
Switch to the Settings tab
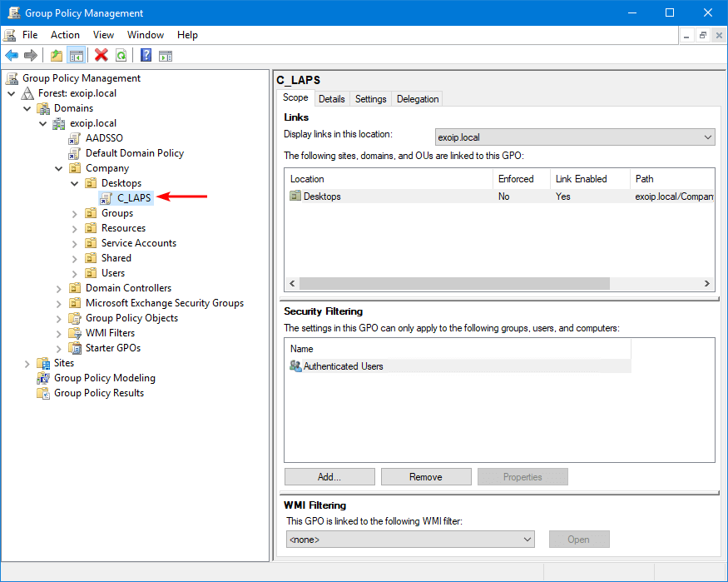tap(370, 99)
